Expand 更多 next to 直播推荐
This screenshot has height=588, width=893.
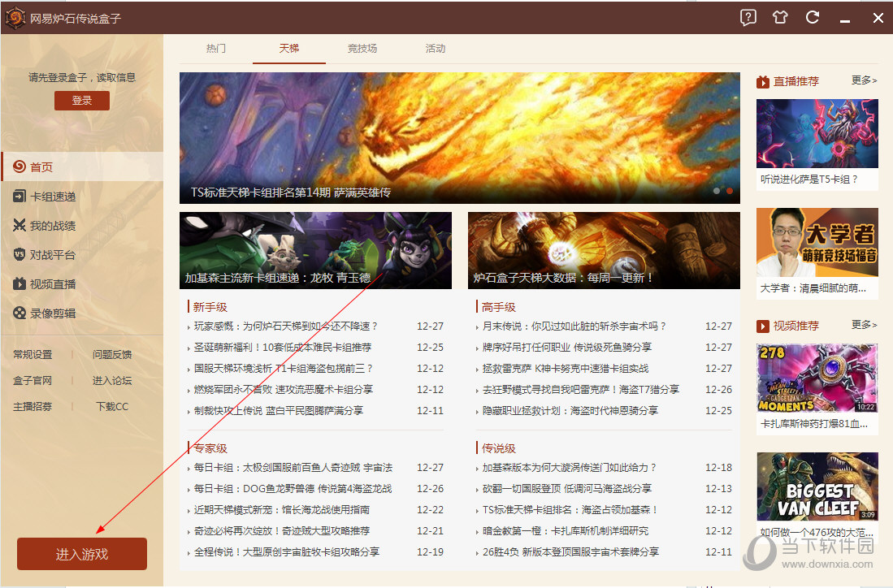coord(863,80)
